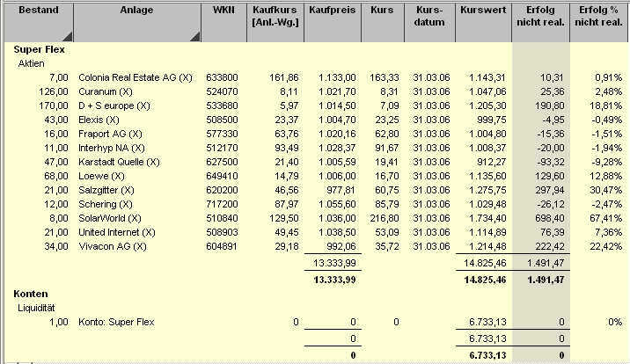Image resolution: width=630 pixels, height=364 pixels.
Task: Click WKN 510840 cell
Action: 222,218
